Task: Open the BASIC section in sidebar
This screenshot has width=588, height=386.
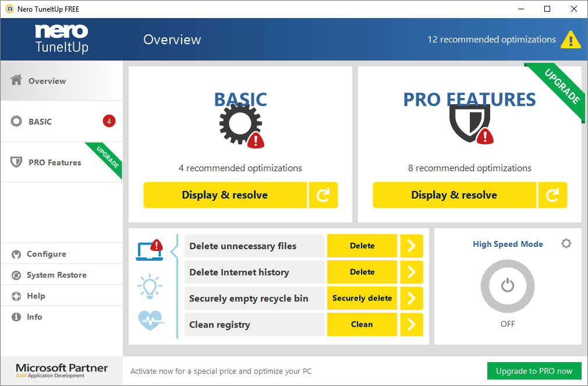Action: pos(62,122)
